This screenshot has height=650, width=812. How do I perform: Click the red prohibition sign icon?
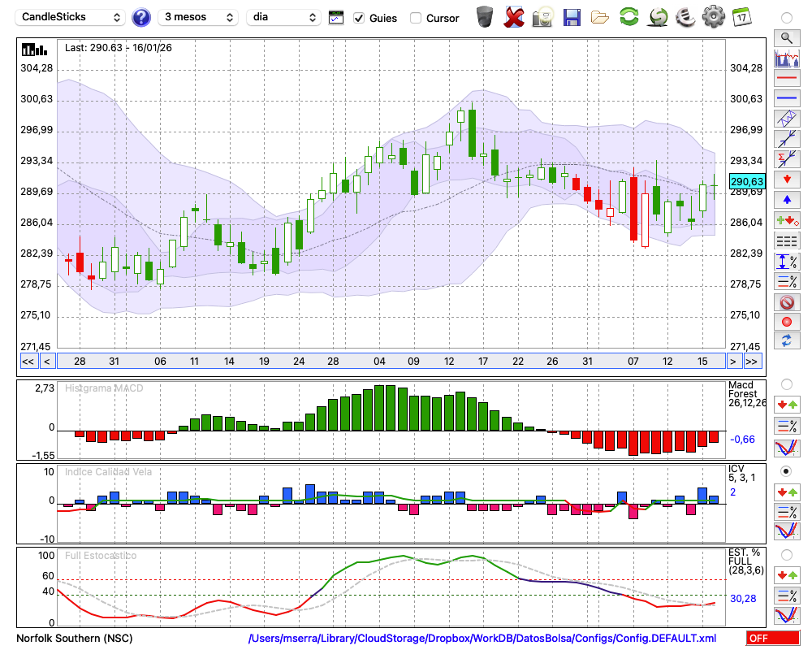[x=786, y=301]
